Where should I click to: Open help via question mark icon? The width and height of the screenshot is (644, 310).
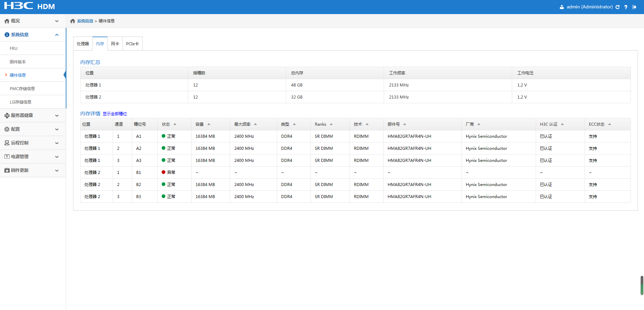(x=626, y=7)
